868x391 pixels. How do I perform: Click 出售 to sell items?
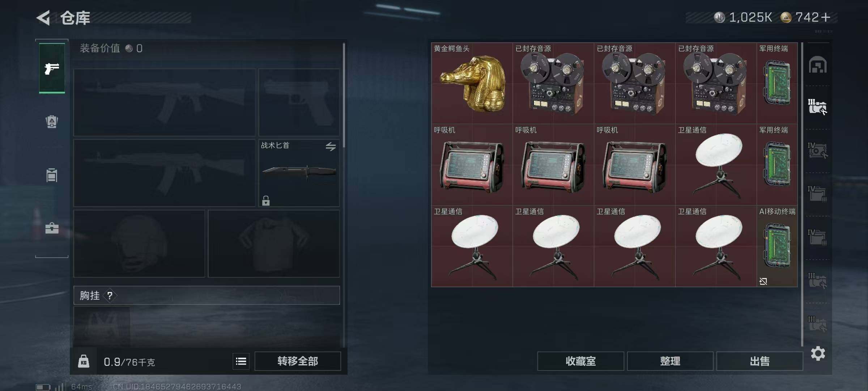coord(759,361)
